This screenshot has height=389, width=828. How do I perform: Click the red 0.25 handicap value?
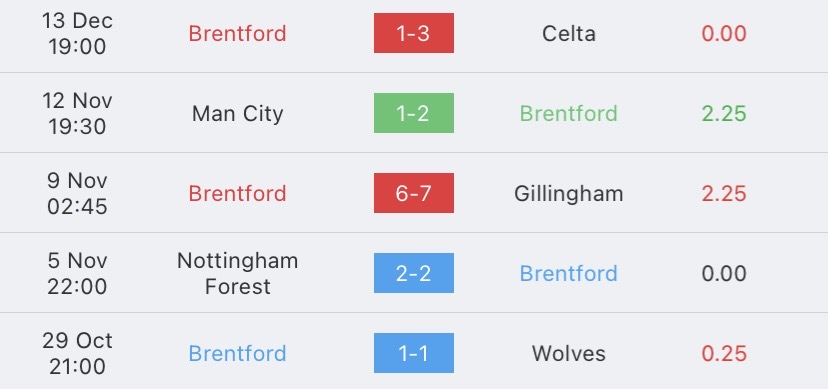724,354
